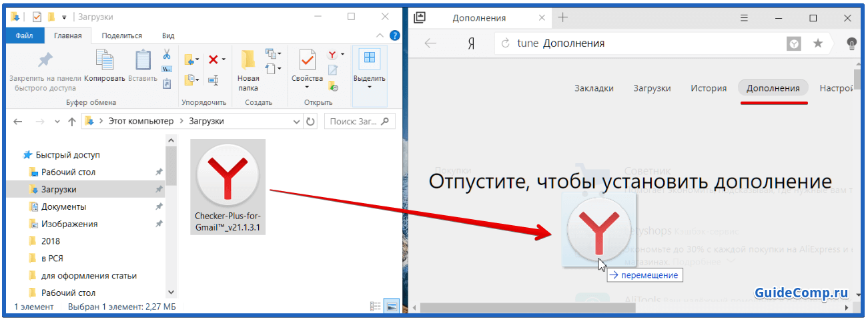The height and width of the screenshot is (320, 868).
Task: Switch to the Вид ribbon tab
Action: pos(168,35)
